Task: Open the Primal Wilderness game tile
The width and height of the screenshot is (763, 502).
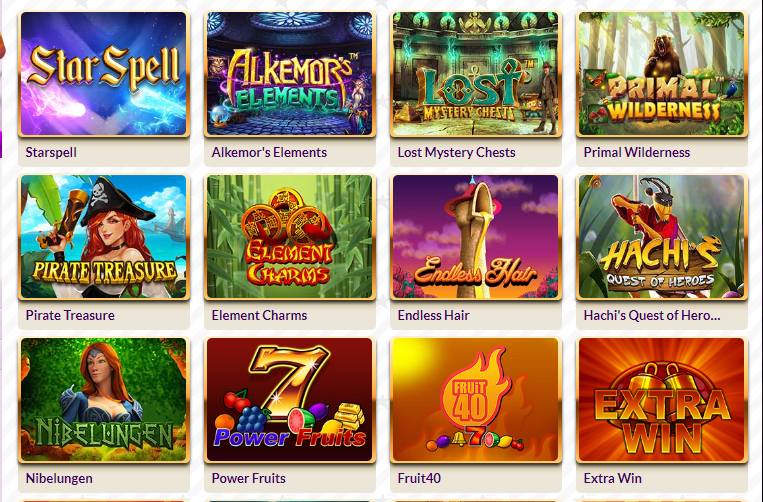Action: coord(661,74)
